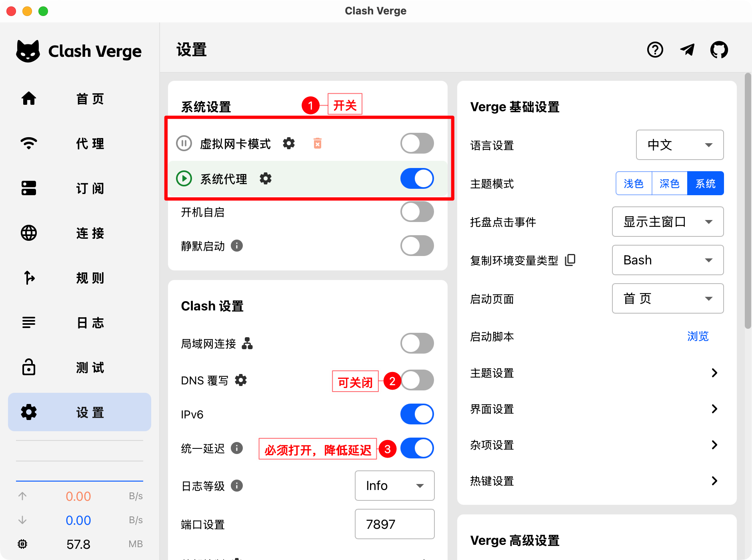Viewport: 752px width, 560px height.
Task: Open the help documentation icon
Action: pyautogui.click(x=655, y=50)
